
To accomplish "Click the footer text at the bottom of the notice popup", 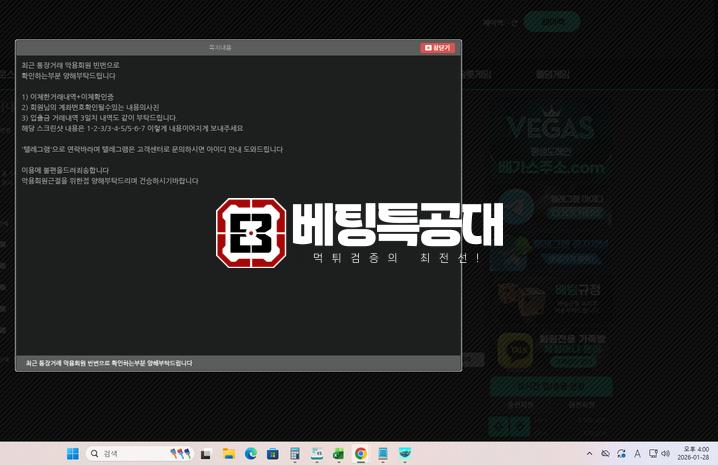I will [109, 363].
